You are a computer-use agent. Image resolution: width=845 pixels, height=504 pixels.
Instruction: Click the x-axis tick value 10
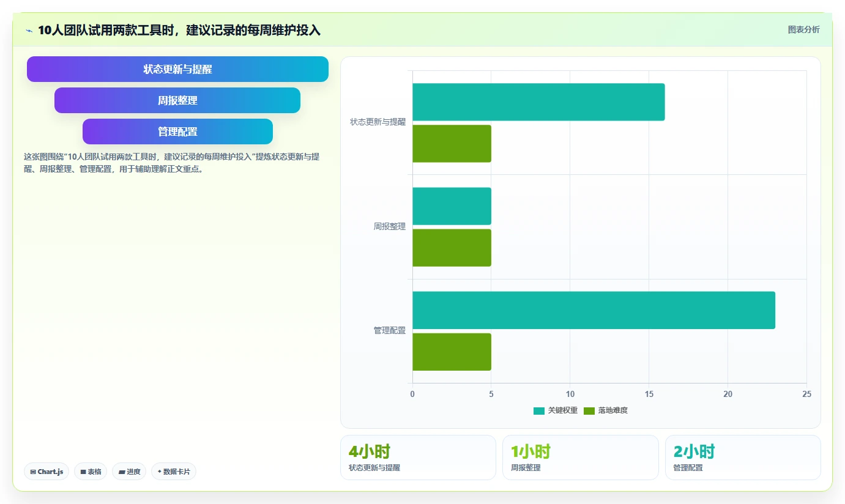(570, 395)
